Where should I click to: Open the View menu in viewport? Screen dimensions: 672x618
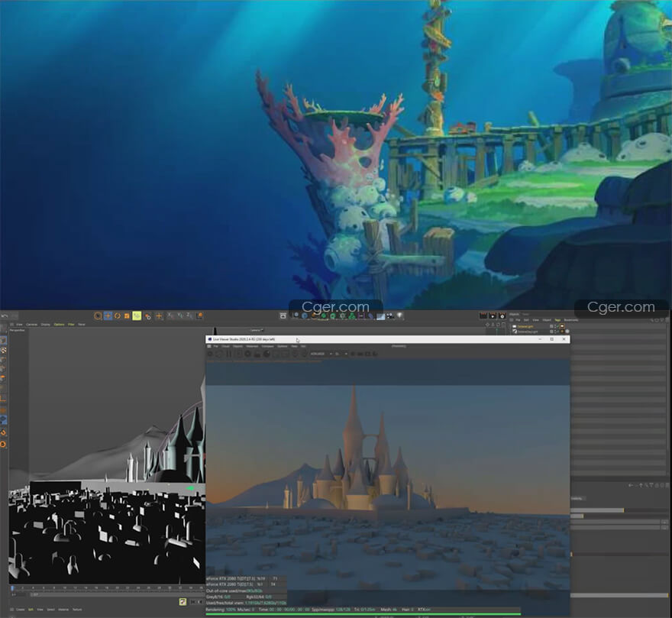point(19,325)
